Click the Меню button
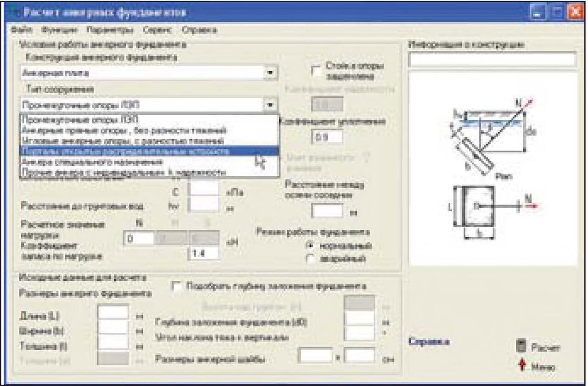588x386 pixels. point(537,367)
